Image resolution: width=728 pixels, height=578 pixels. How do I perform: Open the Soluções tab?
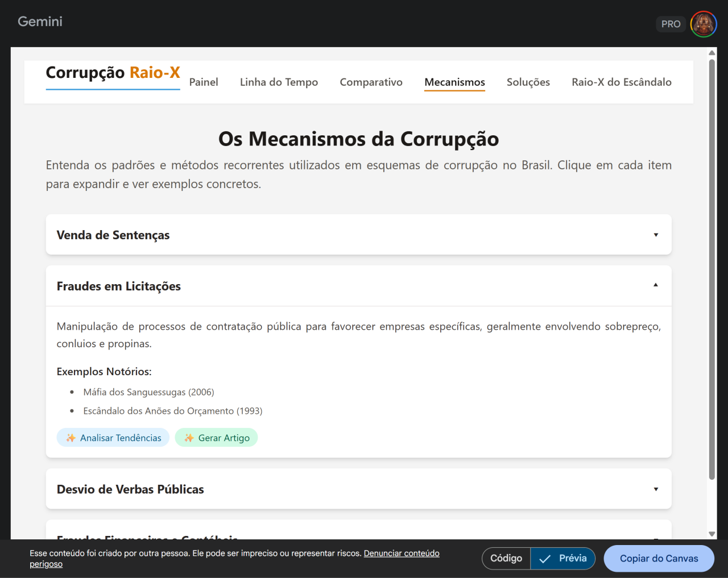point(528,82)
